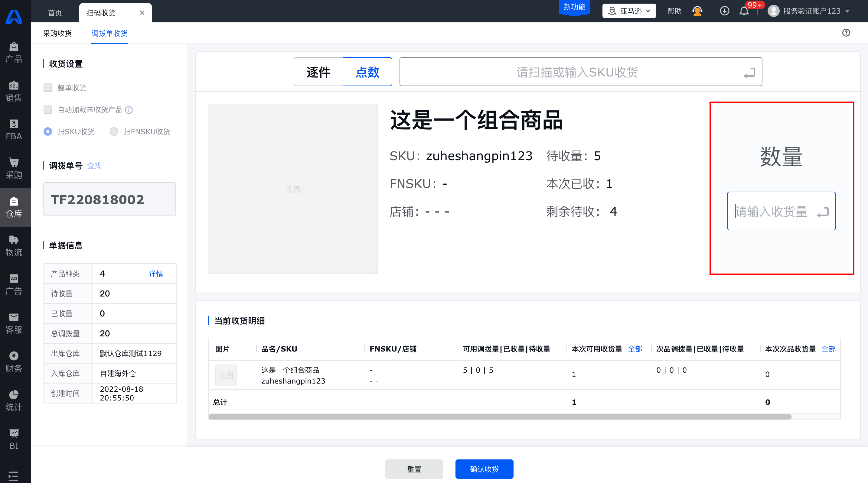Screen dimensions: 868x483
Task: Open the 客服 sidebar module
Action: 14,323
